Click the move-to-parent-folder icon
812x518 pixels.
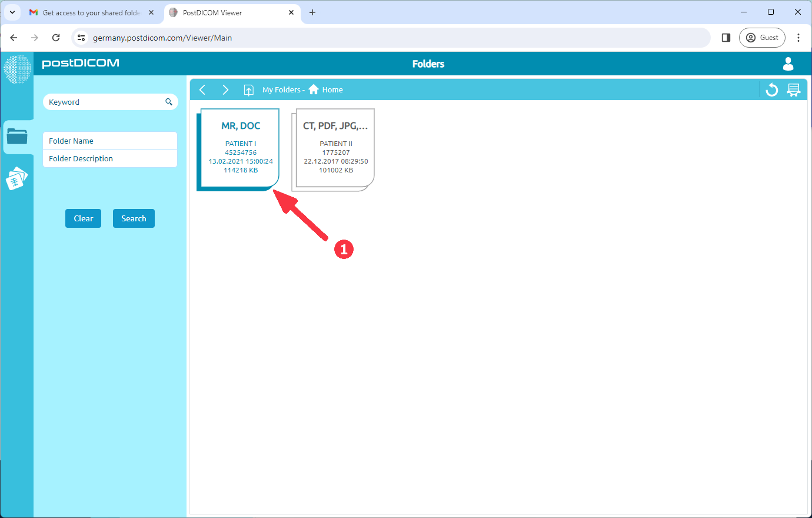(x=248, y=89)
